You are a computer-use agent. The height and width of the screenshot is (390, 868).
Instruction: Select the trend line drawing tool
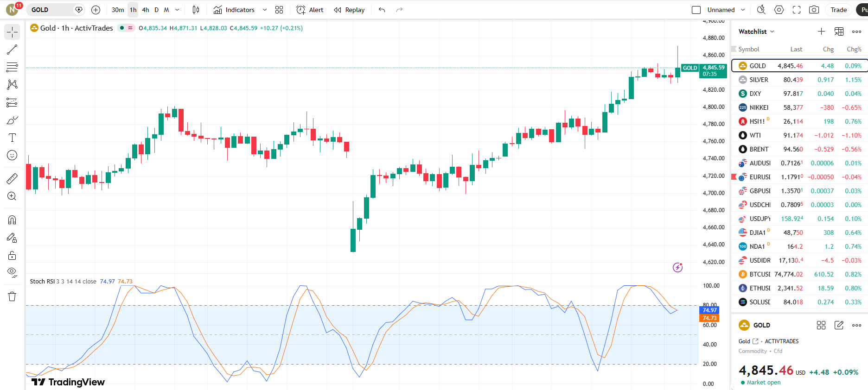[12, 50]
